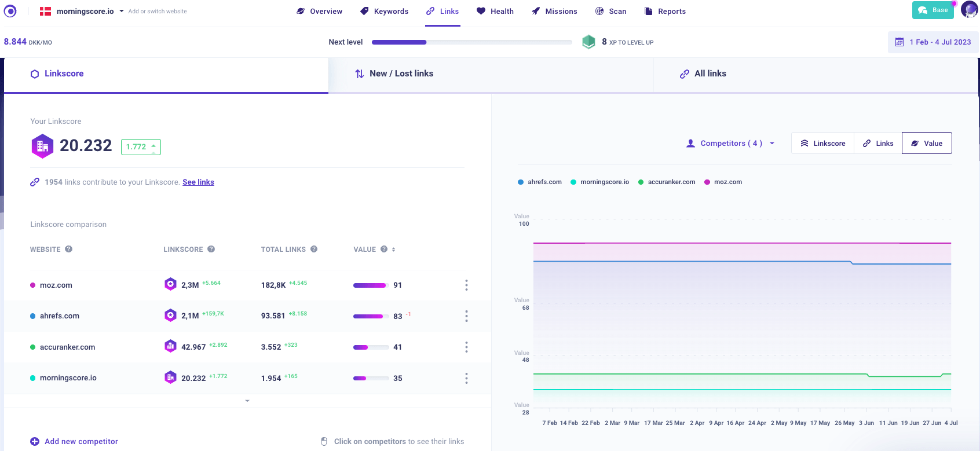Click the Value column help icon

[384, 249]
